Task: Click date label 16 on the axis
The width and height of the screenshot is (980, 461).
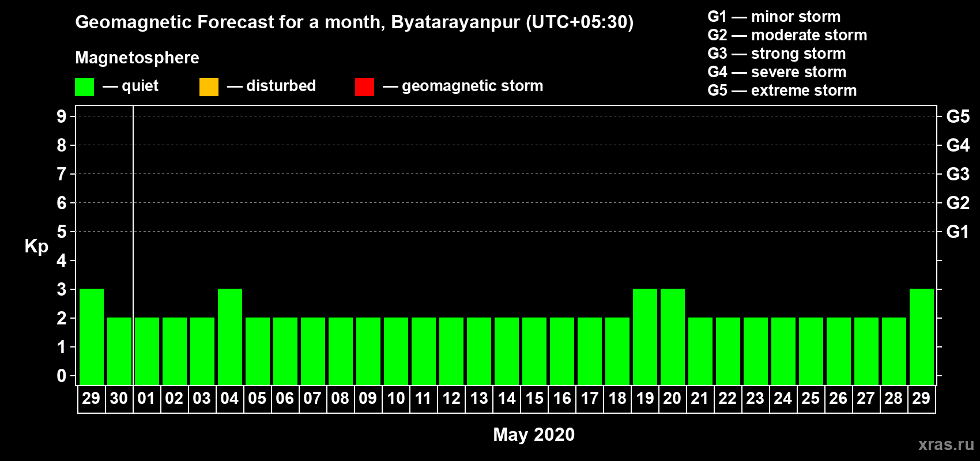Action: [561, 399]
